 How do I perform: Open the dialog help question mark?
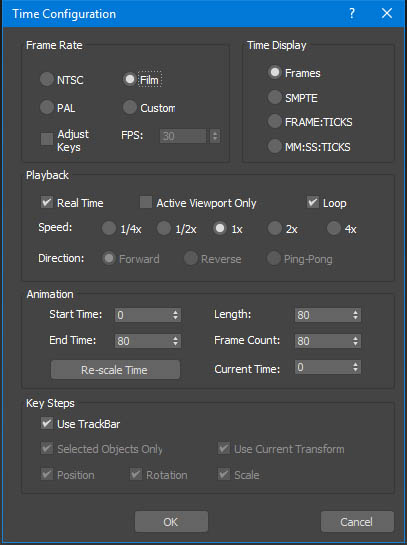pos(352,14)
